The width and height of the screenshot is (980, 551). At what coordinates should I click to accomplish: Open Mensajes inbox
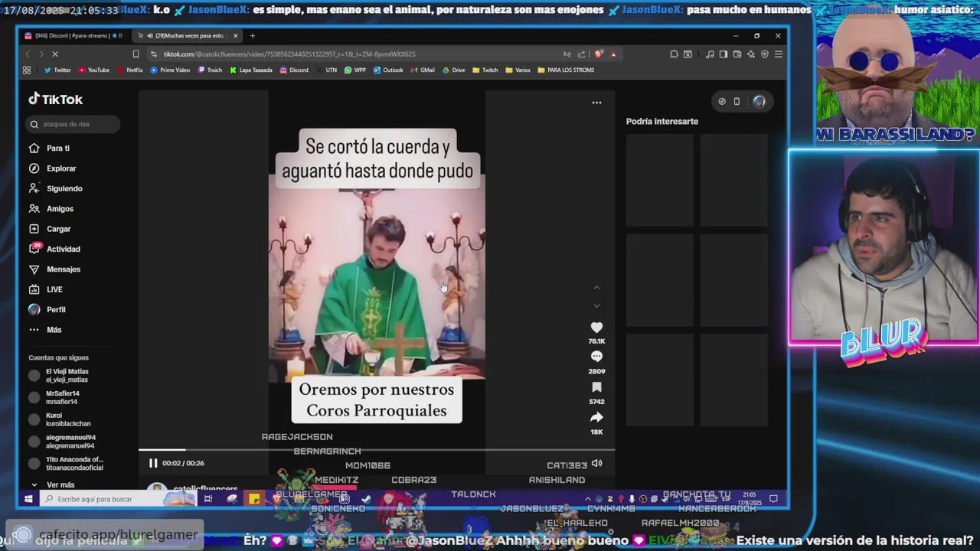click(x=54, y=269)
